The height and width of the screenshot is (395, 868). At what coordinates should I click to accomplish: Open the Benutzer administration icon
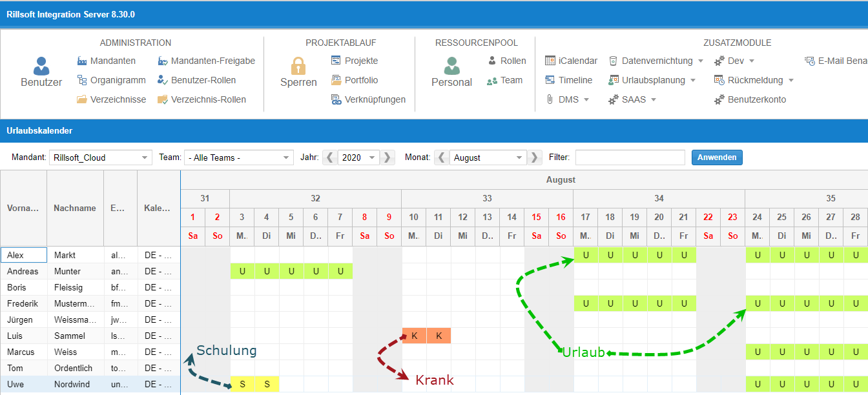coord(41,66)
